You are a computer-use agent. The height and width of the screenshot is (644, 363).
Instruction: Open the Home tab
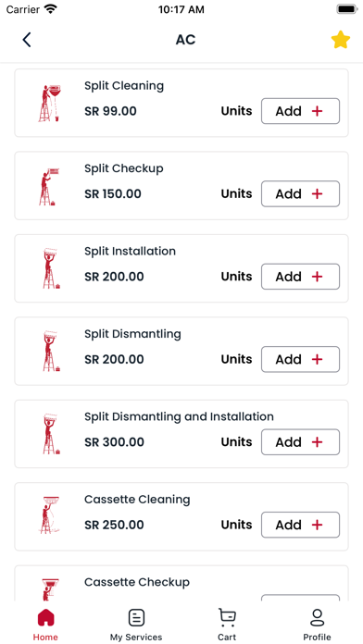coord(45,625)
